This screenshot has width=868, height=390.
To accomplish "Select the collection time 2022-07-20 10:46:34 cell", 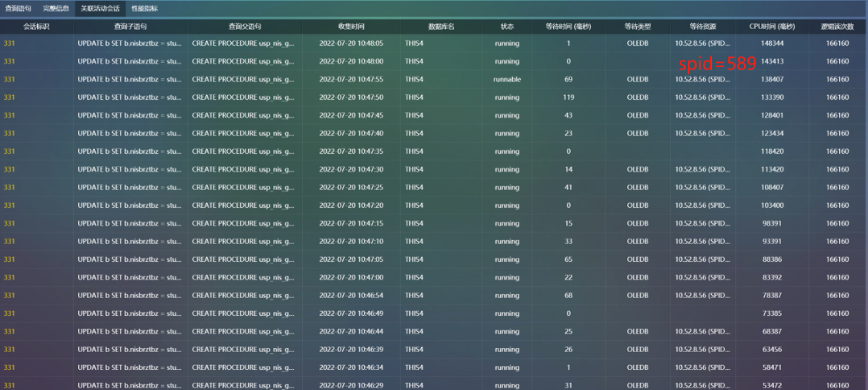I will (351, 367).
